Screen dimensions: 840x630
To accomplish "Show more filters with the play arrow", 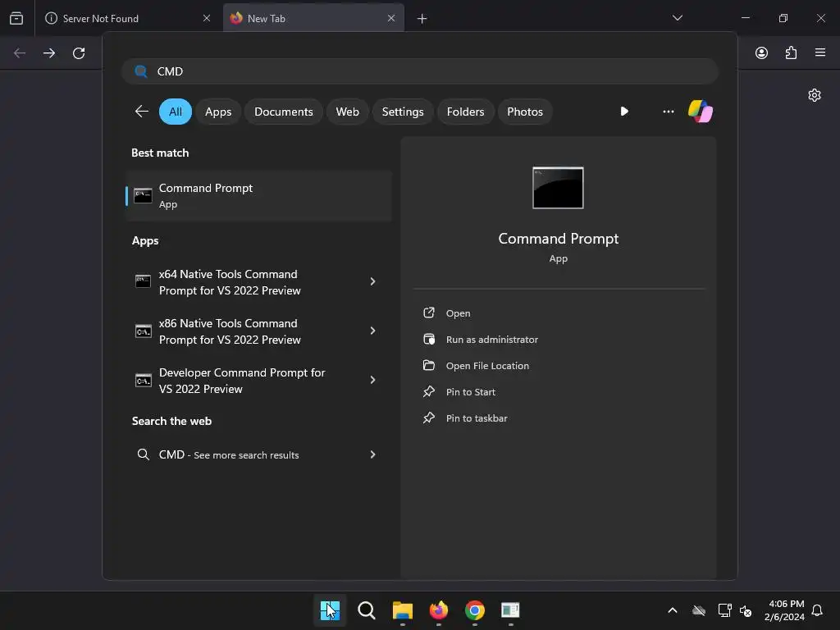I will [624, 112].
